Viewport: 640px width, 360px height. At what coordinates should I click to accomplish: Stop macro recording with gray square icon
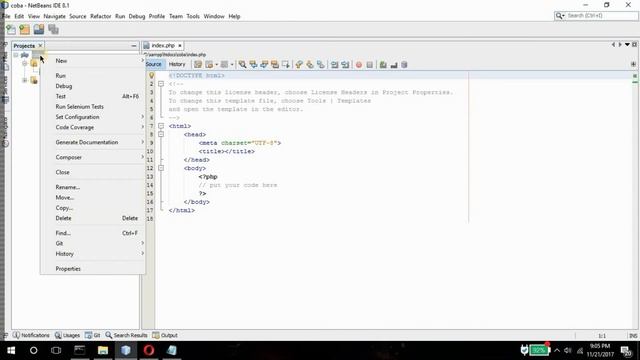tap(369, 64)
